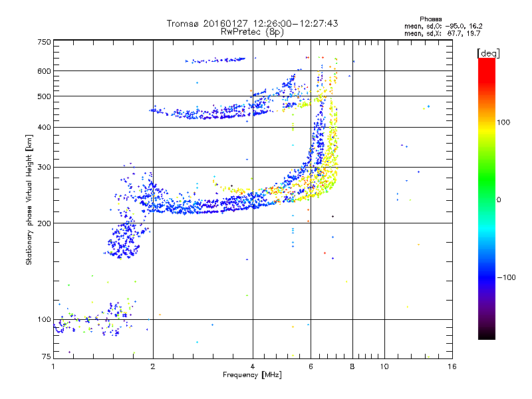Click the y-axis tick label '400'
532x399 pixels.
pyautogui.click(x=44, y=128)
